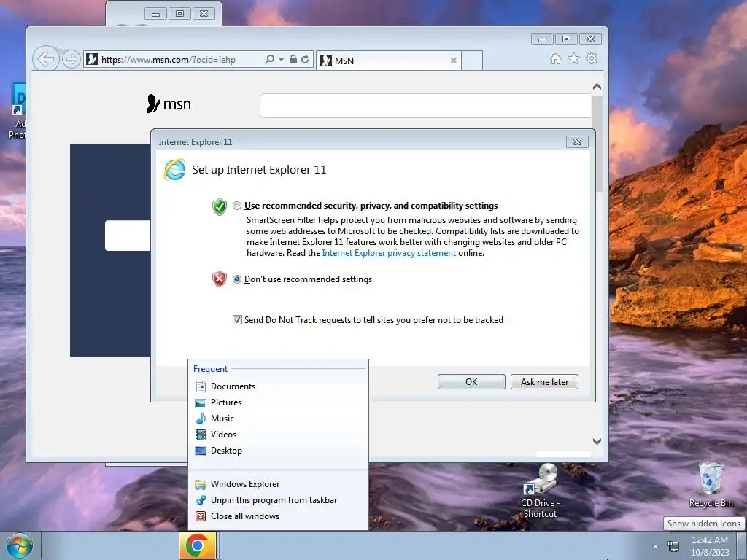
Task: Open Music from the jump list
Action: [x=278, y=419]
